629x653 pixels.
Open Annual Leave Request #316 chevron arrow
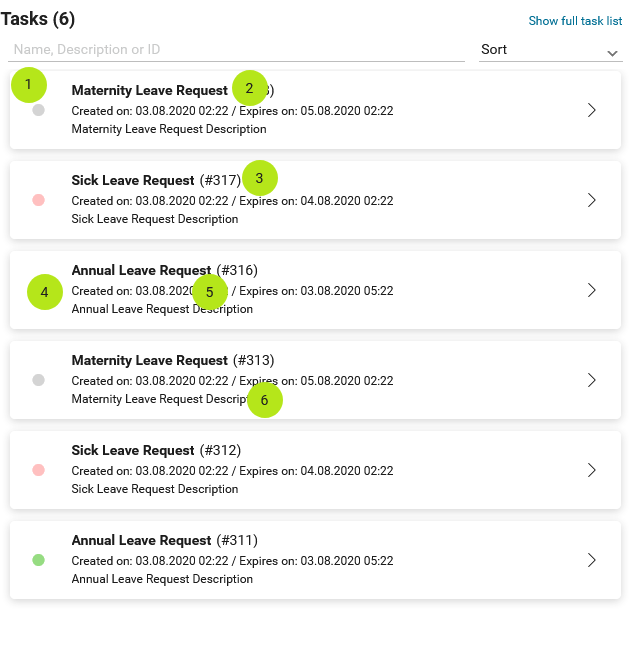tap(592, 290)
